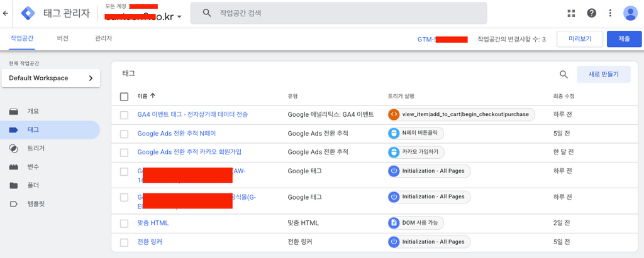Check the 맞춤 HTML row checkbox
Screen dimensions: 644x258
(x=124, y=223)
